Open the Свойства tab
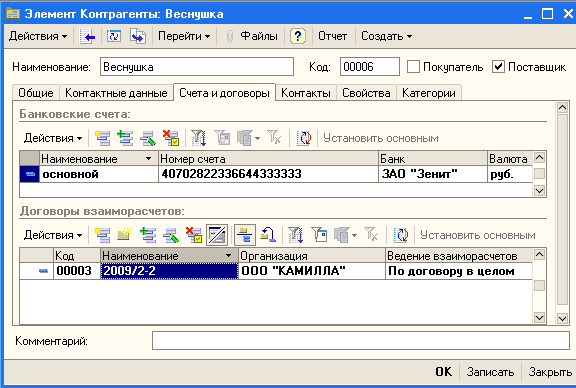The height and width of the screenshot is (388, 576). 366,93
